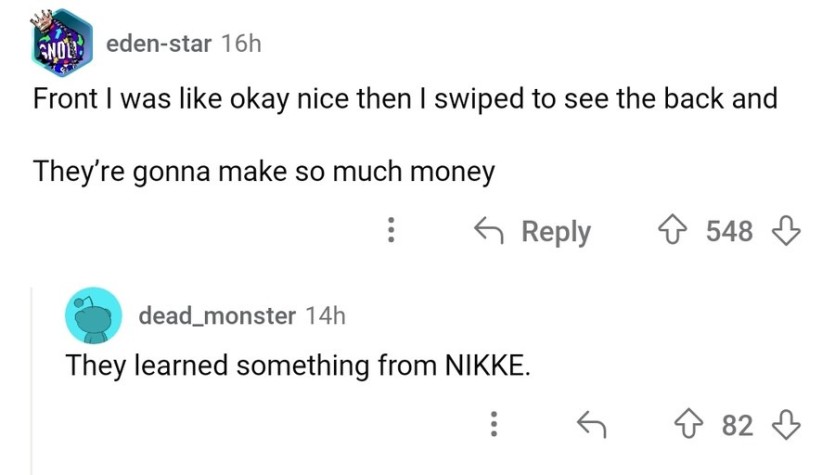Click the 16h timestamp on eden-star's comment
Image resolution: width=835 pixels, height=475 pixels.
241,44
